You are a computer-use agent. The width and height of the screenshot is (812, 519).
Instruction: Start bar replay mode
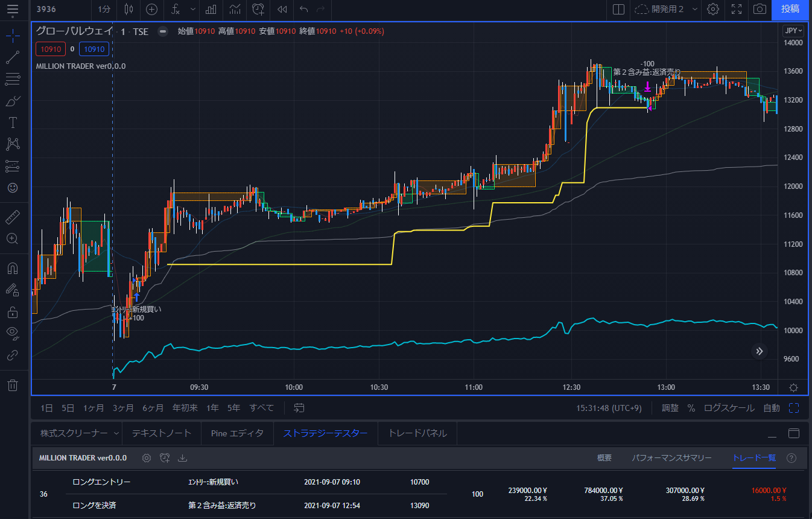282,9
